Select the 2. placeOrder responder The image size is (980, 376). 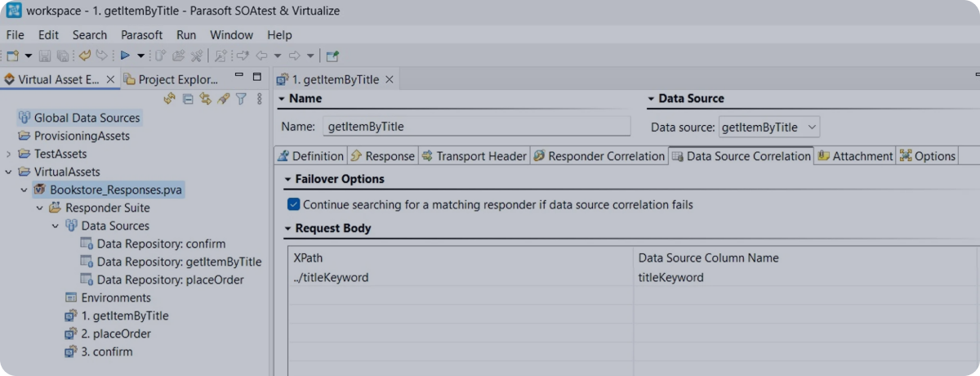point(116,333)
